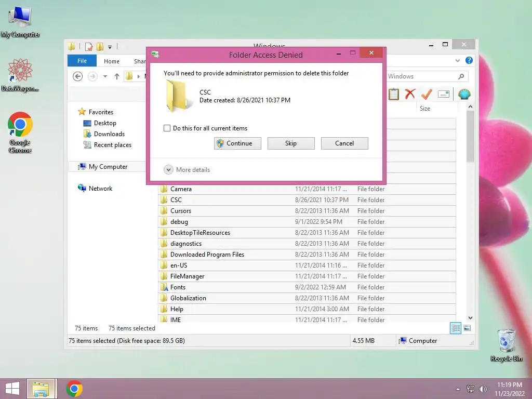Viewport: 532px width, 399px height.
Task: Click new folder icon in quick access toolbar
Action: 100,46
